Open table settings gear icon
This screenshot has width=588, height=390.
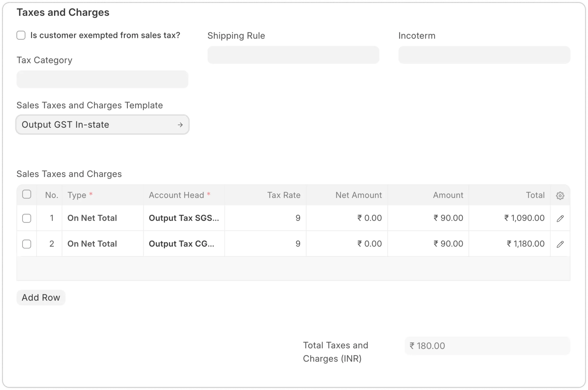(x=560, y=196)
